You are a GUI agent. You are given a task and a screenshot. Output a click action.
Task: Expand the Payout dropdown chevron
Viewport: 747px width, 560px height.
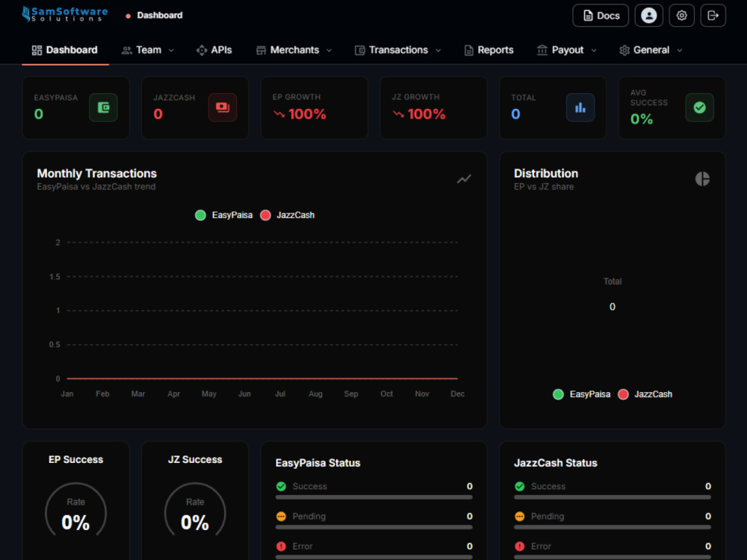pyautogui.click(x=594, y=51)
